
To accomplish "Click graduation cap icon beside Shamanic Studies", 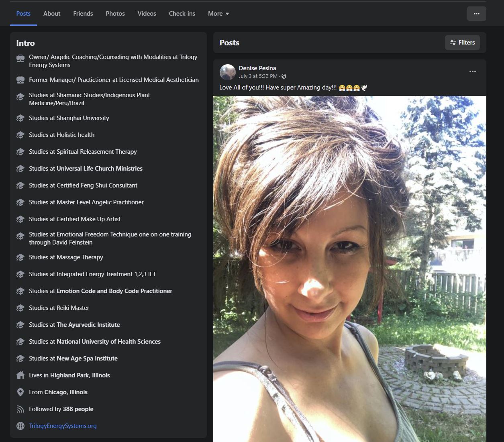I will 20,97.
